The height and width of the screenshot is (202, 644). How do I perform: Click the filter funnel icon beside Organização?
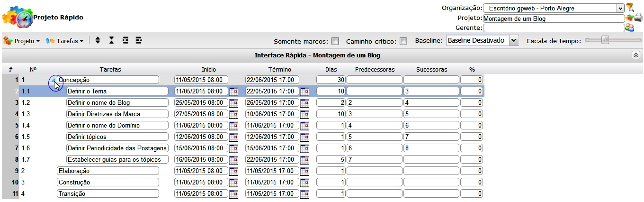tap(630, 8)
